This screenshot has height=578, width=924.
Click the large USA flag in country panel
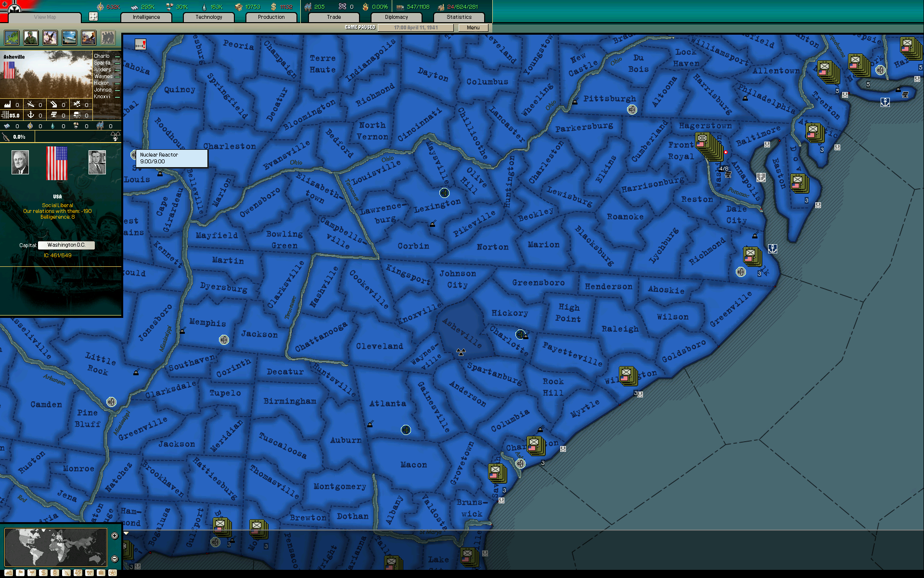pyautogui.click(x=57, y=163)
